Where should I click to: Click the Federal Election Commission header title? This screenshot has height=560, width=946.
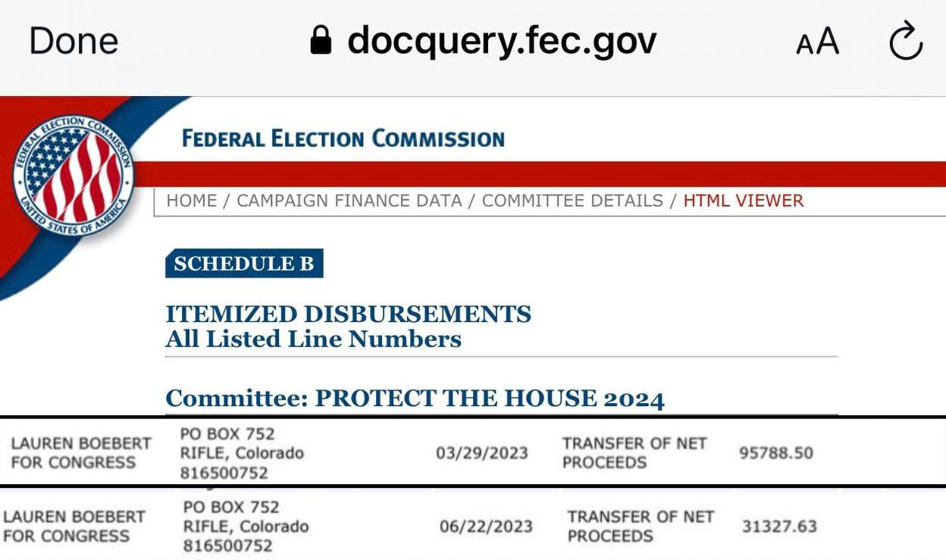[x=343, y=139]
